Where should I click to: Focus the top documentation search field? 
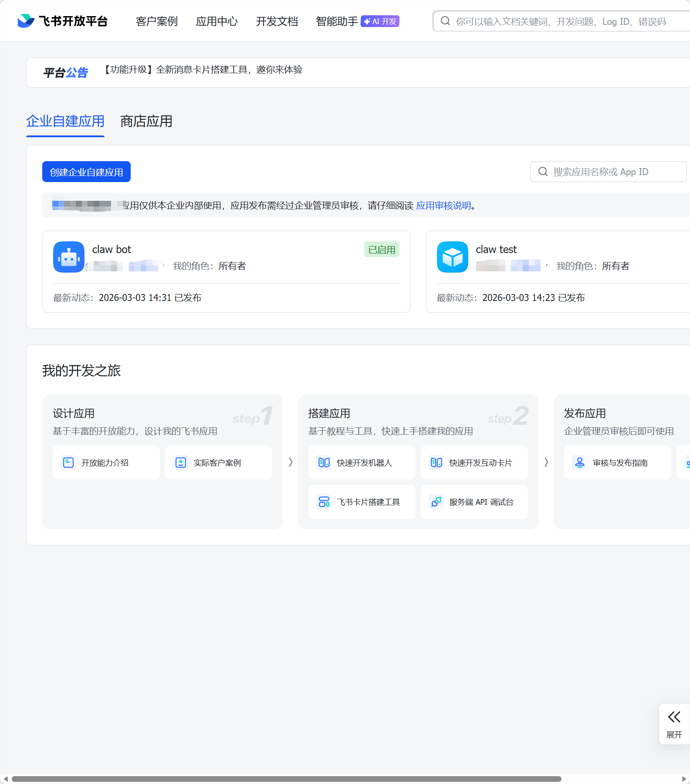(561, 21)
